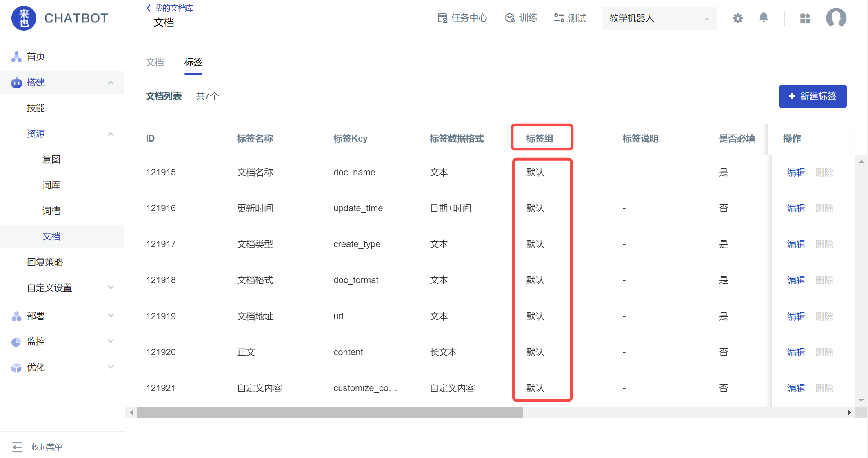Screen dimensions: 868x458
Task: Click the 标签Key column header
Action: pyautogui.click(x=351, y=139)
